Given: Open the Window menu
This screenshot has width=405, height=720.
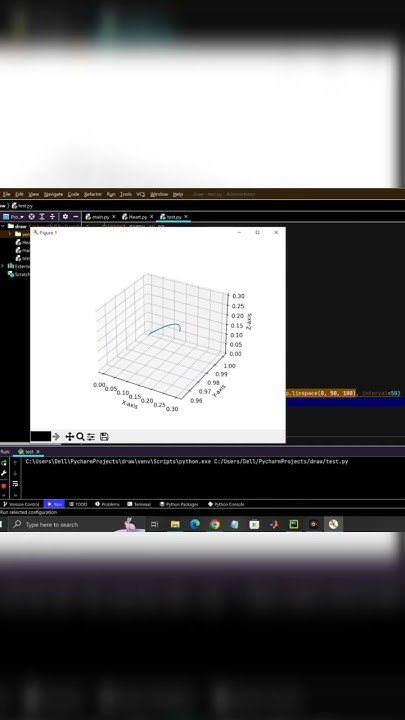Looking at the screenshot, I should 159,194.
